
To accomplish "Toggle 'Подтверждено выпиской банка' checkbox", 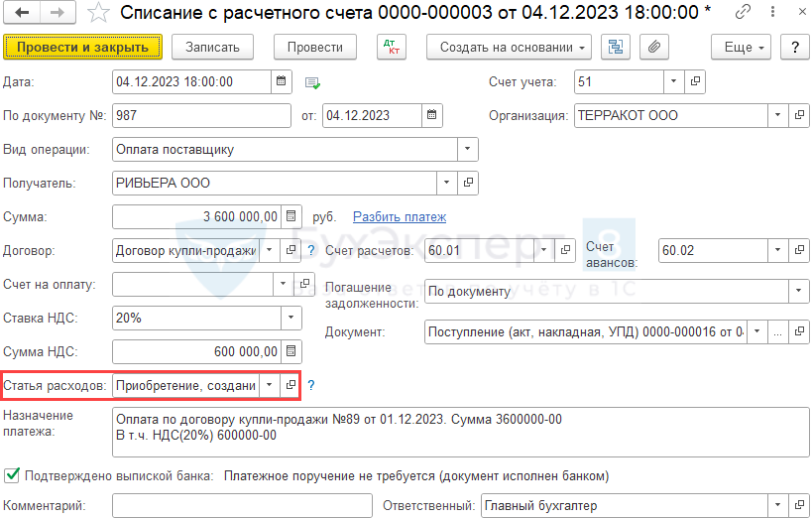I will click(12, 475).
